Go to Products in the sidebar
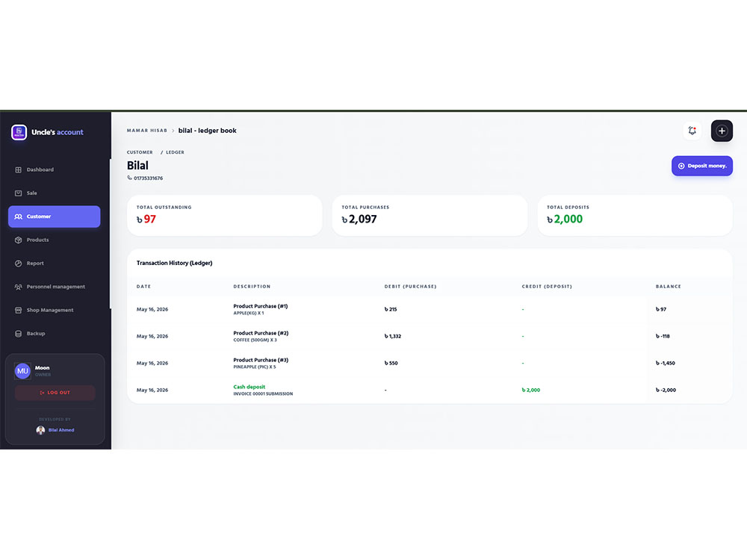 pos(55,240)
